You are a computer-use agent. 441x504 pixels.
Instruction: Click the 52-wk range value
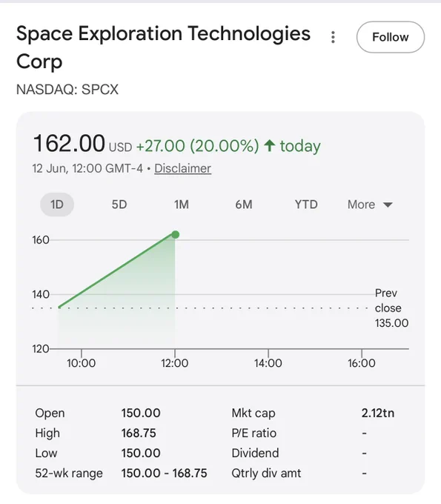tap(164, 473)
